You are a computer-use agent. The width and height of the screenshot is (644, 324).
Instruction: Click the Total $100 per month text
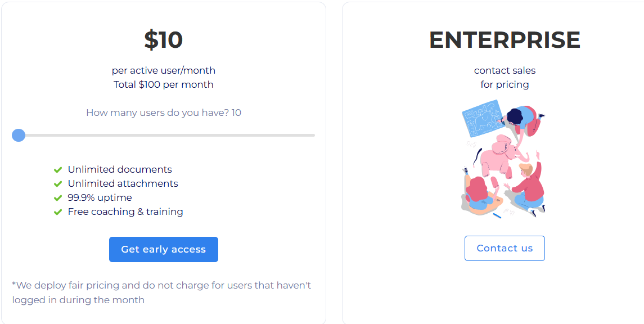(163, 84)
